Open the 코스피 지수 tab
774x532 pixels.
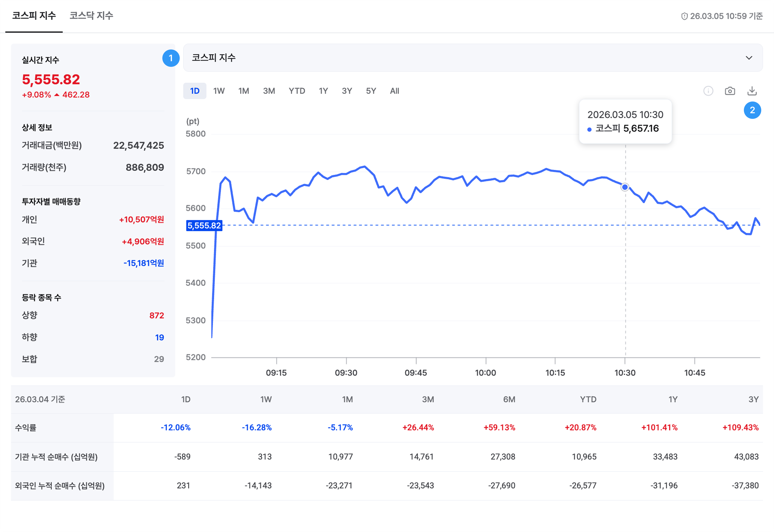[x=34, y=16]
